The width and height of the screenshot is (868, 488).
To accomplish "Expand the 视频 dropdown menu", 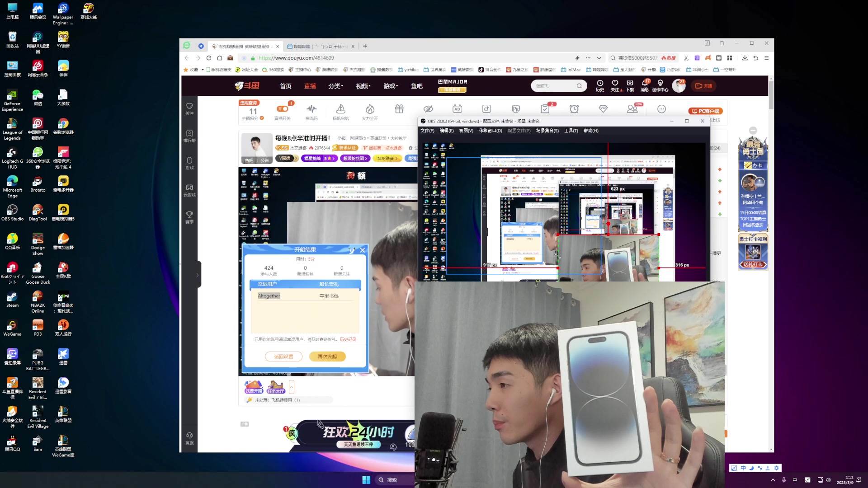I will 363,86.
